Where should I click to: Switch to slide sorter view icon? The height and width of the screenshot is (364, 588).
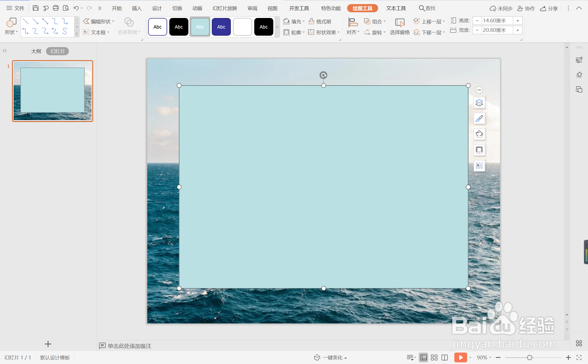[434, 357]
